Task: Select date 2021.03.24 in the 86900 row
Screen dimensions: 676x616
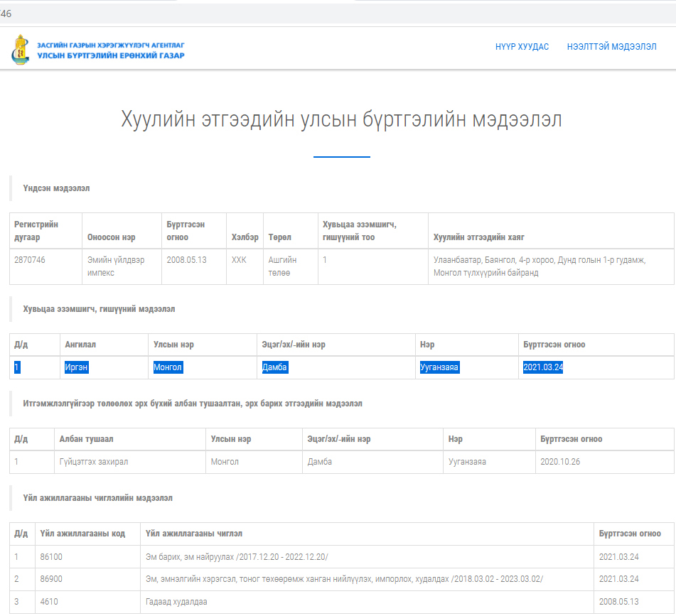Action: click(618, 578)
